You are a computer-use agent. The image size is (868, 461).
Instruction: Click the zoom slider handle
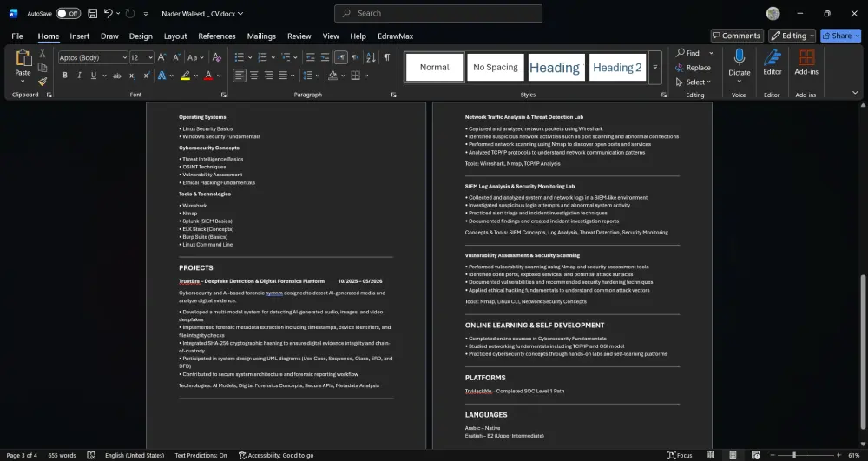click(794, 455)
